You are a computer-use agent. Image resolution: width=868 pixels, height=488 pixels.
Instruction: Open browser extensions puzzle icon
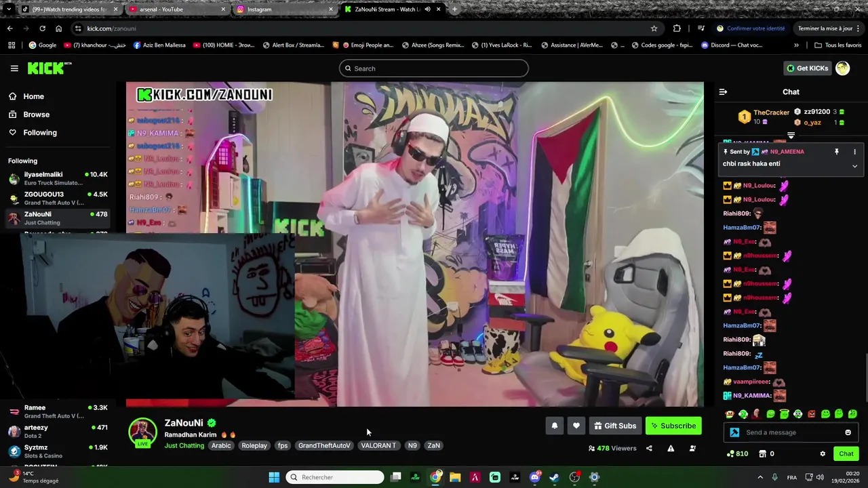click(x=677, y=28)
